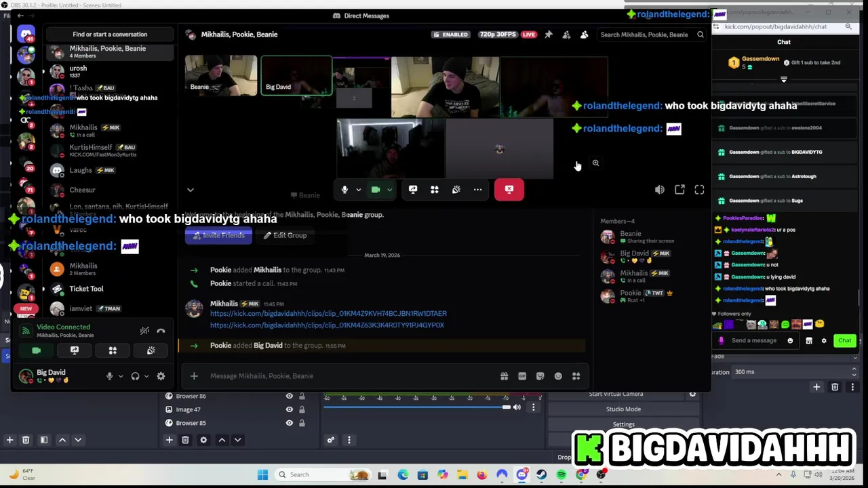868x488 pixels.
Task: Mute mic in Big David user panel
Action: (109, 376)
